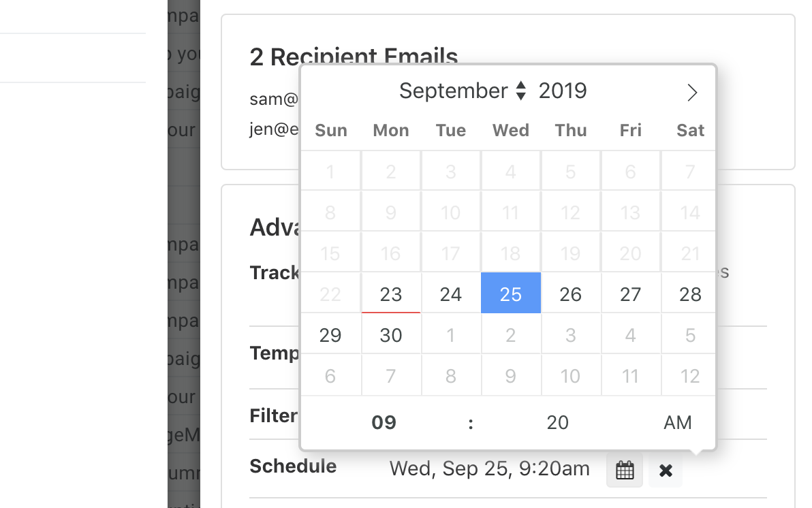This screenshot has height=508, width=812.
Task: Click the year field 2019
Action: click(x=563, y=91)
